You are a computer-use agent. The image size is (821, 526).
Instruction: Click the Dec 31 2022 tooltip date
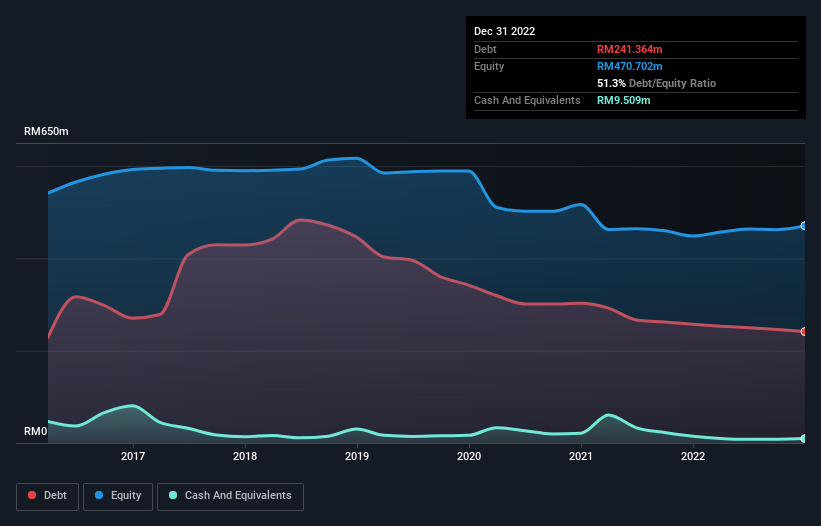pyautogui.click(x=505, y=31)
